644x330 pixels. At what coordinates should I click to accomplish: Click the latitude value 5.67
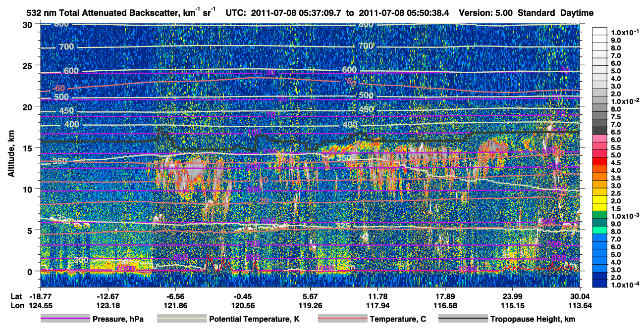click(310, 296)
